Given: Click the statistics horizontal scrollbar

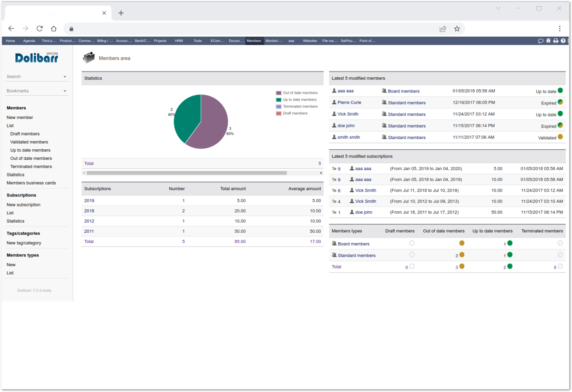Looking at the screenshot, I should [187, 173].
